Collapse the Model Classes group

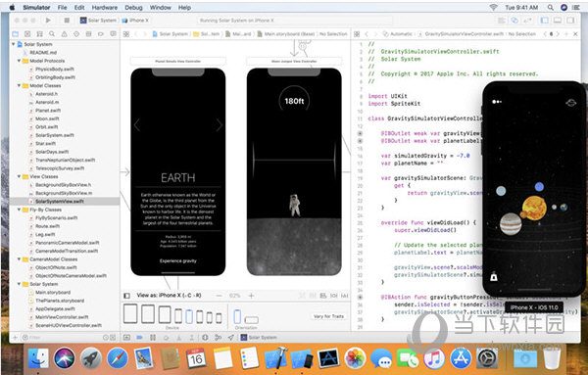tap(20, 85)
